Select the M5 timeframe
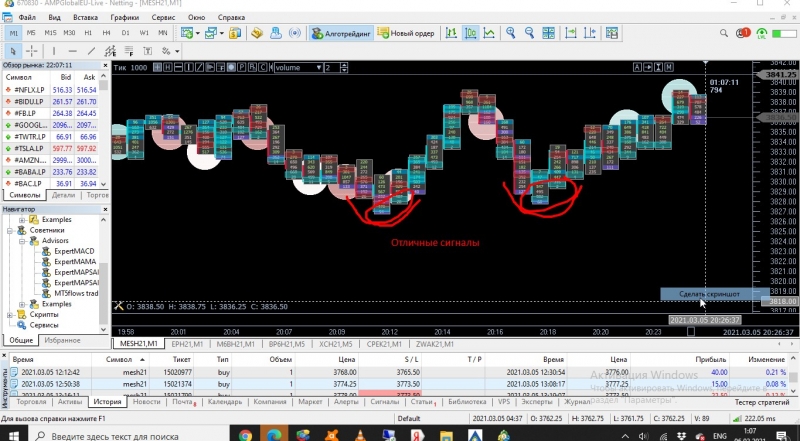Image resolution: width=800 pixels, height=441 pixels. [x=31, y=33]
